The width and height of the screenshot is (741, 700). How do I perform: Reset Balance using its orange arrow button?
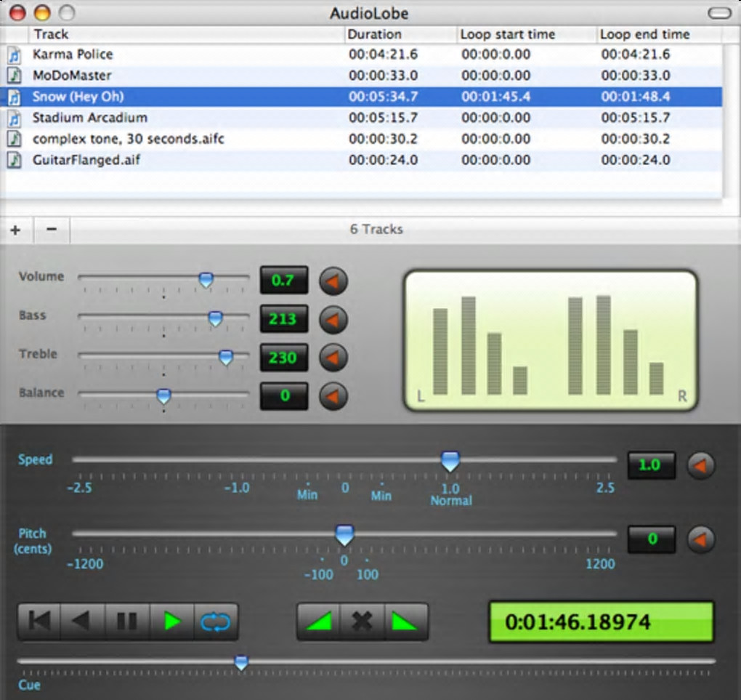point(333,396)
